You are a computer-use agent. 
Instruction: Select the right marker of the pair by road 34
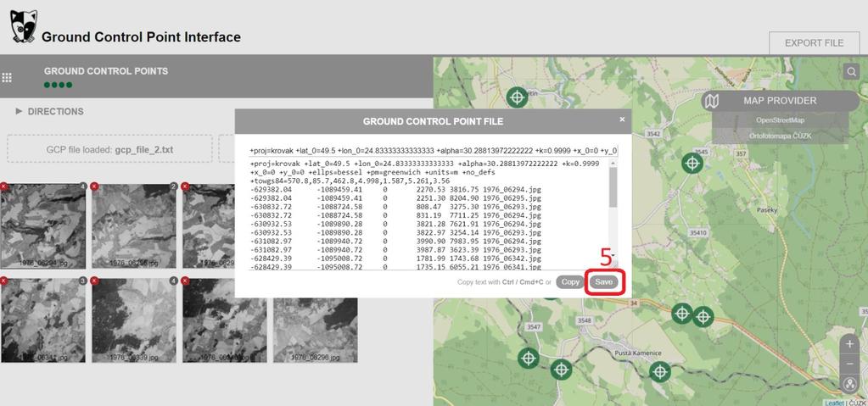tap(703, 317)
